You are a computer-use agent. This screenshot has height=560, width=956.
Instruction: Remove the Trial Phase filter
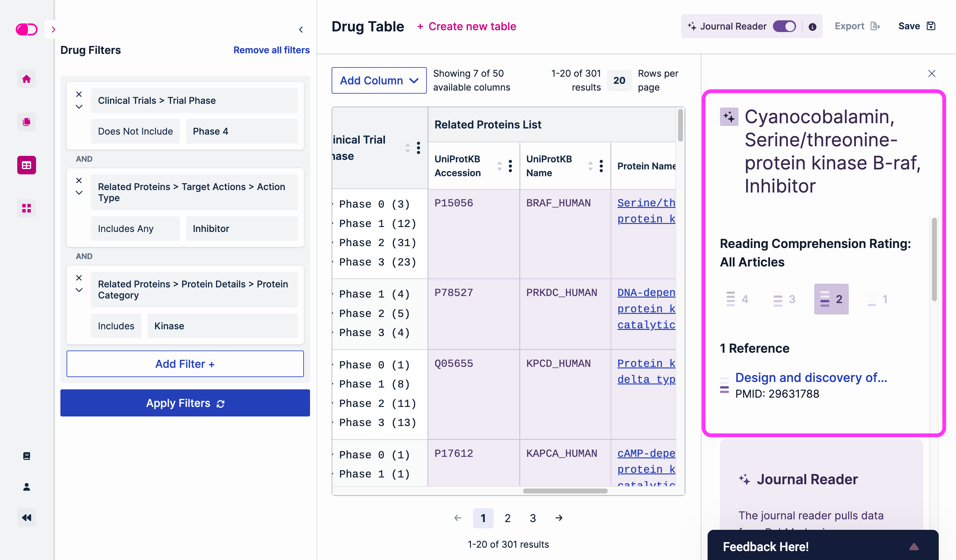79,94
